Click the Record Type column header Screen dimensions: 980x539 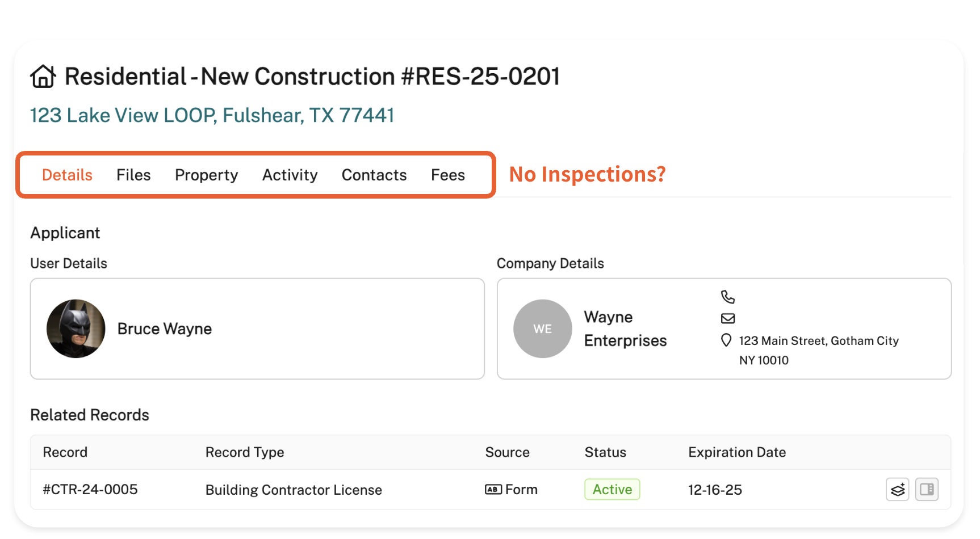(245, 453)
